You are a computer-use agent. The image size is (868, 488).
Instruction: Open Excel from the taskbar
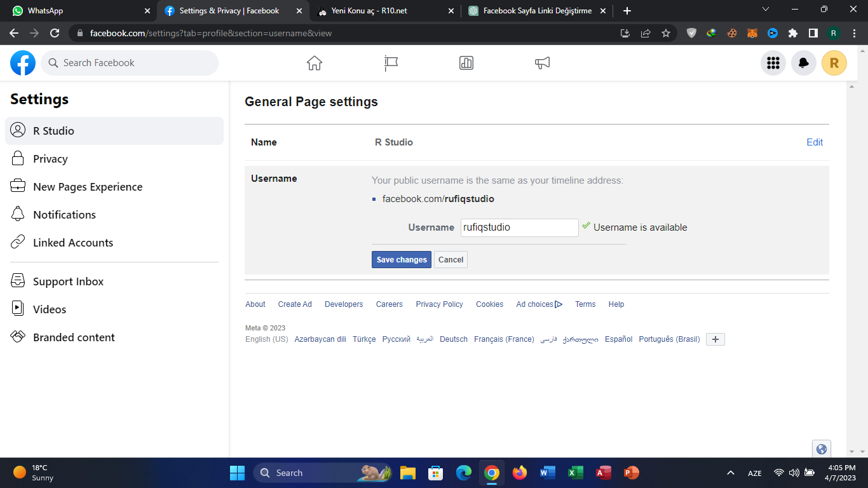(x=576, y=473)
